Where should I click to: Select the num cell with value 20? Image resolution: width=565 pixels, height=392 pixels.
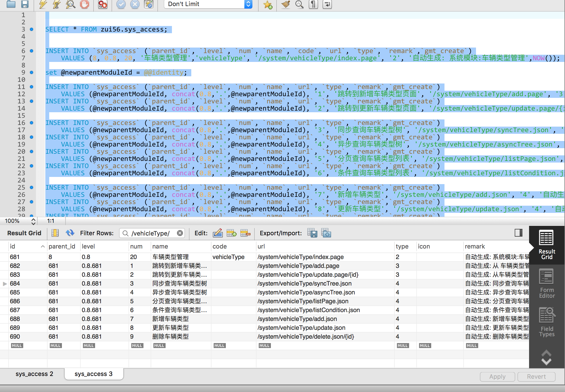click(140, 257)
